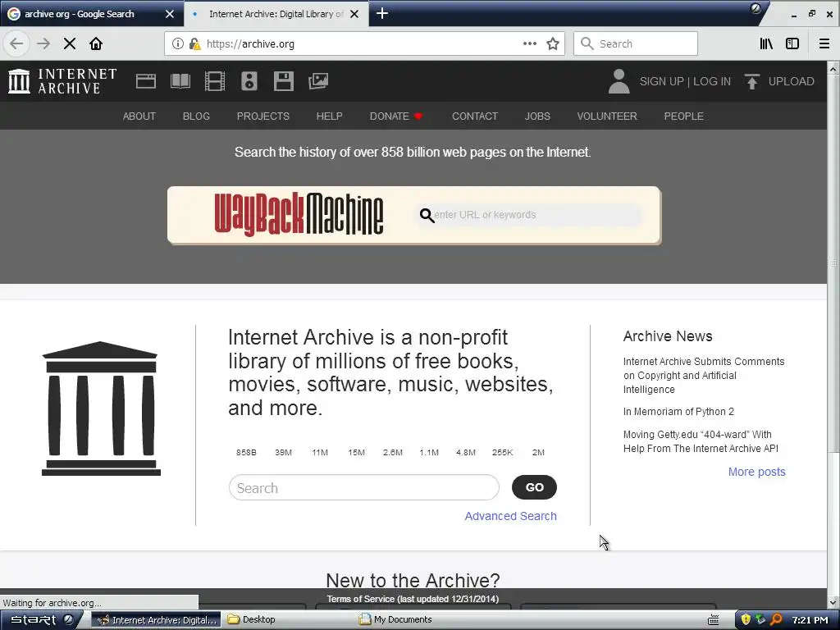Open the DONATE menu item

click(x=396, y=116)
